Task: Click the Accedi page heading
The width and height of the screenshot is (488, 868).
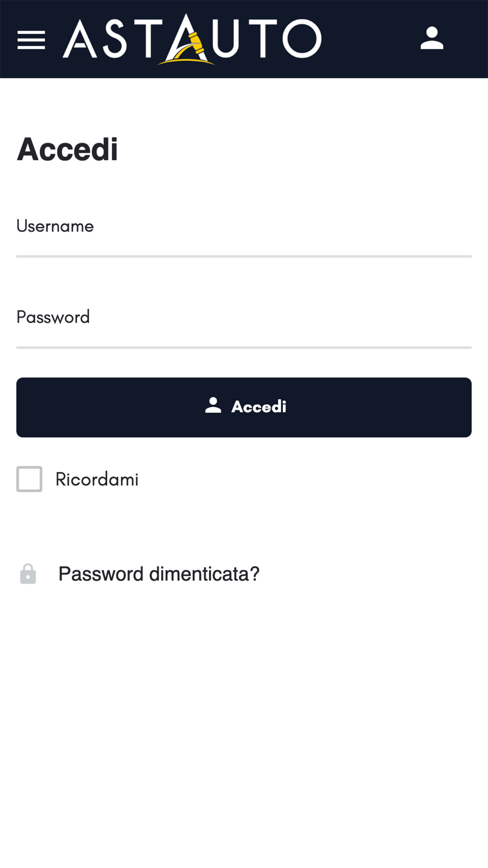Action: 67,149
